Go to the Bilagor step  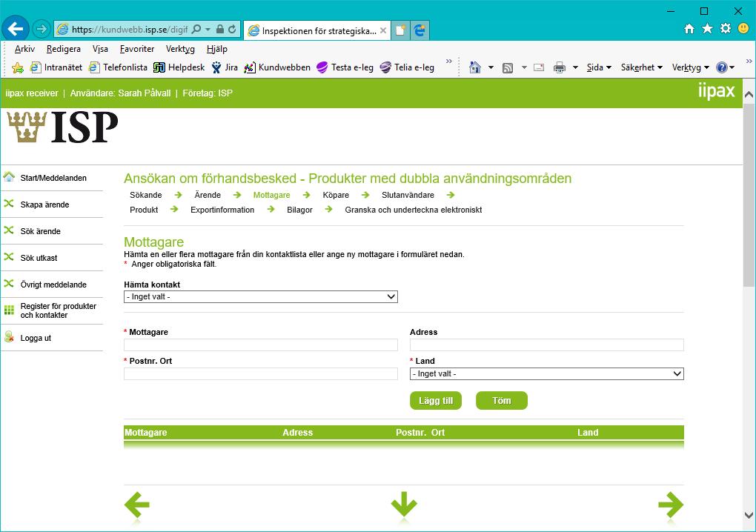click(x=299, y=210)
